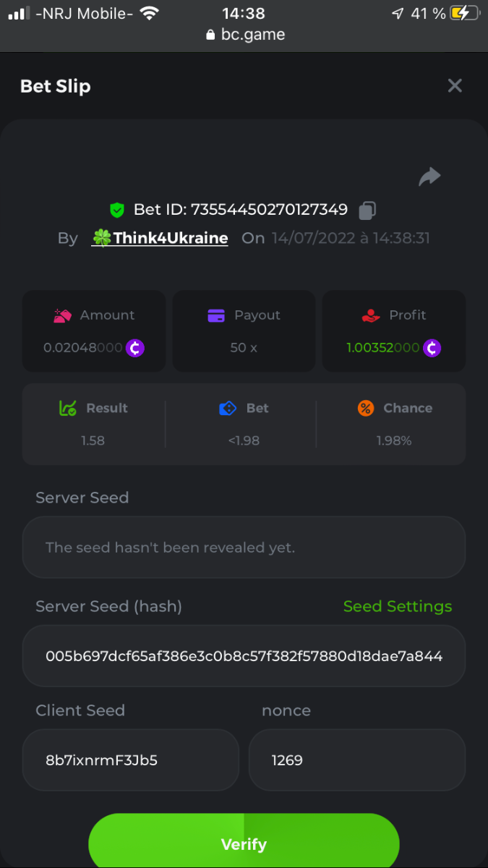Select the Server Seed hash field
488x868 pixels.
pos(244,656)
